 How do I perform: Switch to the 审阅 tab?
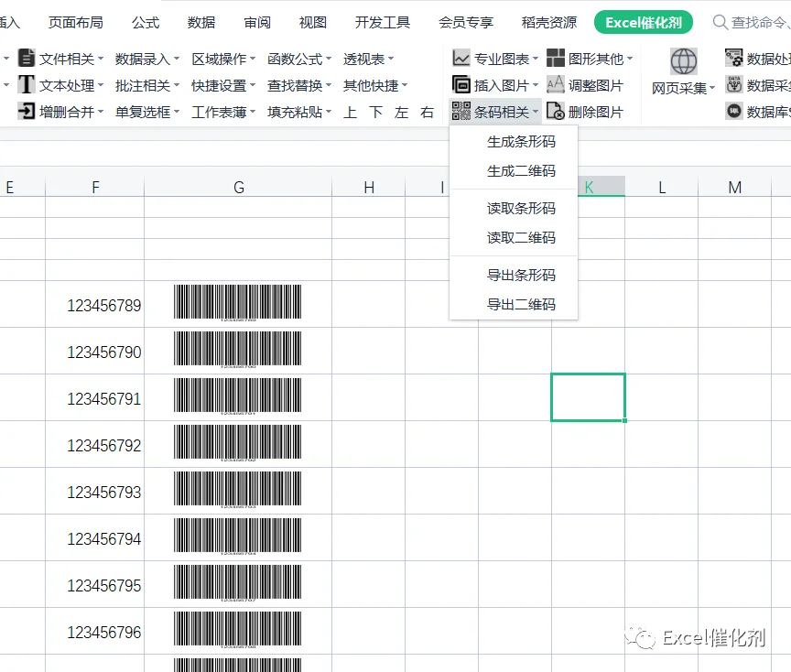257,23
